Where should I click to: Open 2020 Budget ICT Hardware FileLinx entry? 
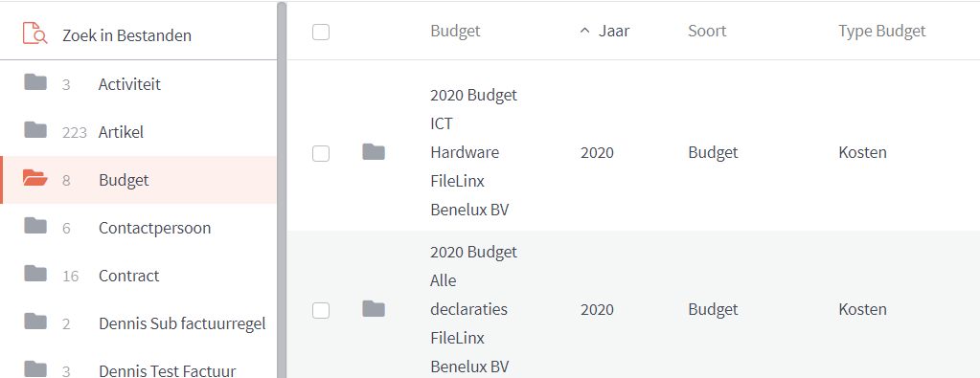[x=474, y=152]
